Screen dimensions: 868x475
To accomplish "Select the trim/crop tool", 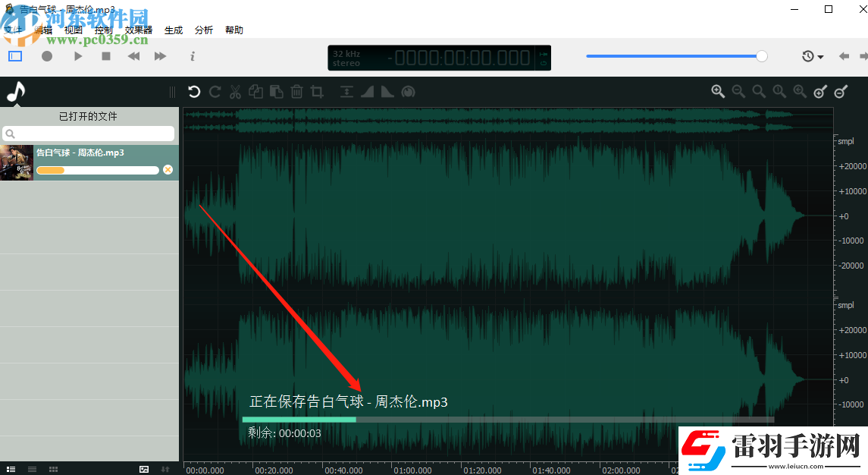I will click(x=317, y=91).
